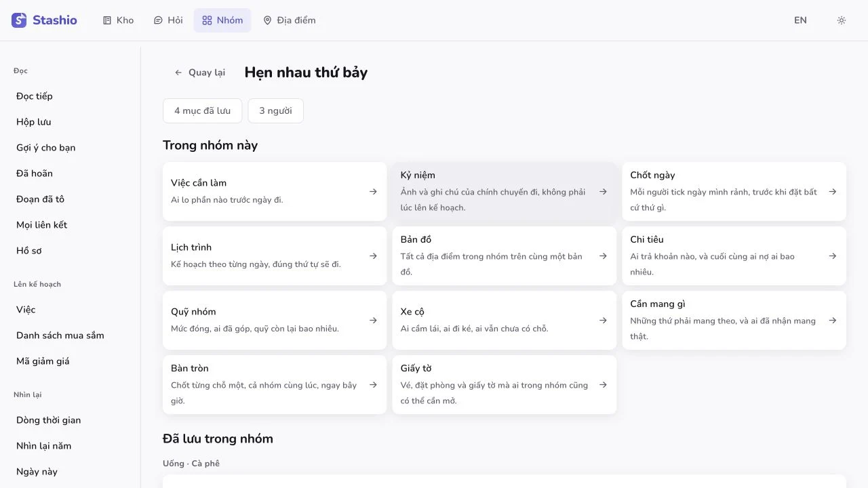Open Danh sách mua sắm

click(x=71, y=335)
